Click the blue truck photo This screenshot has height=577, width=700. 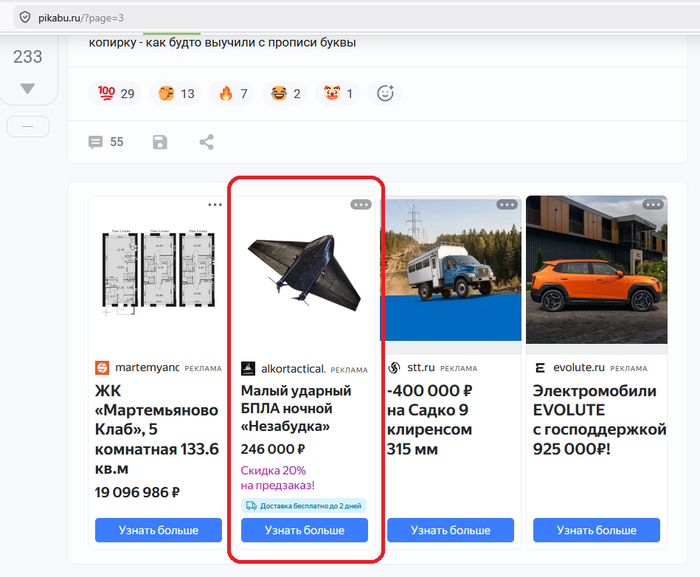click(x=450, y=269)
